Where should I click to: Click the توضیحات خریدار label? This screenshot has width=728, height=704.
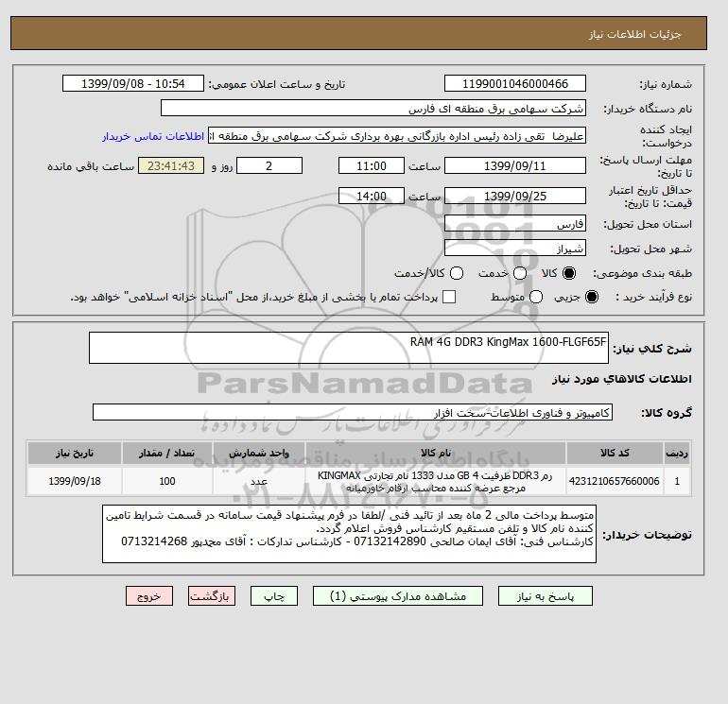648,535
